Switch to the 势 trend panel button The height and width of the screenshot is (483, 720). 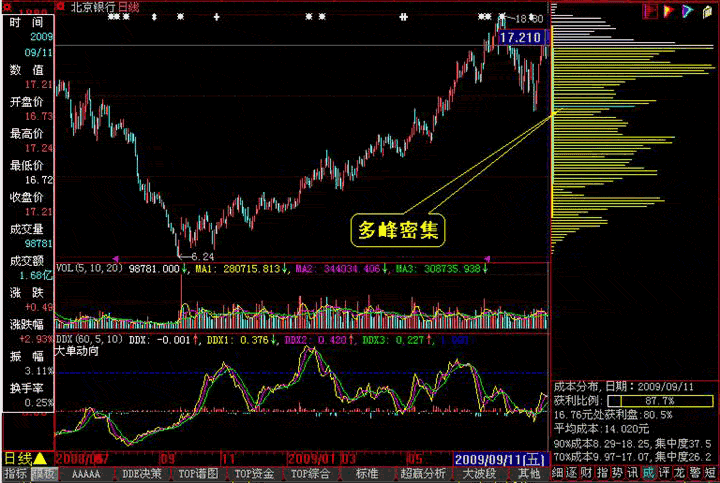coord(617,473)
